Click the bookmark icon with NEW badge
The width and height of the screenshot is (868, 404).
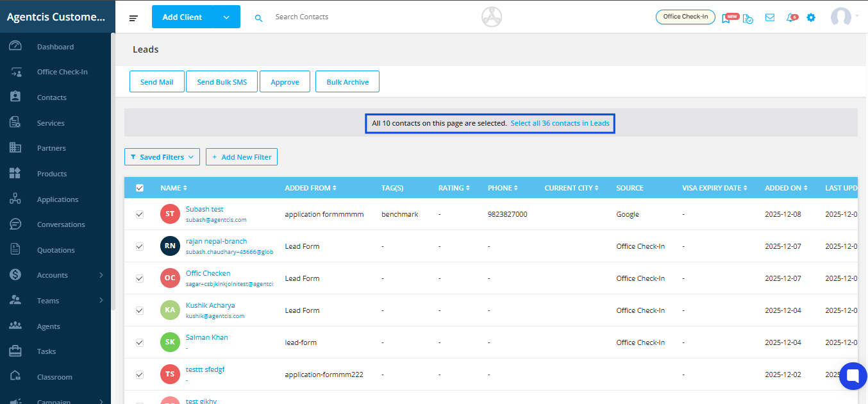click(x=726, y=18)
